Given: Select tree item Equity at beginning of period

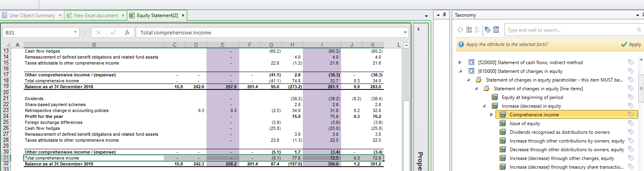Looking at the screenshot, I should 532,97.
